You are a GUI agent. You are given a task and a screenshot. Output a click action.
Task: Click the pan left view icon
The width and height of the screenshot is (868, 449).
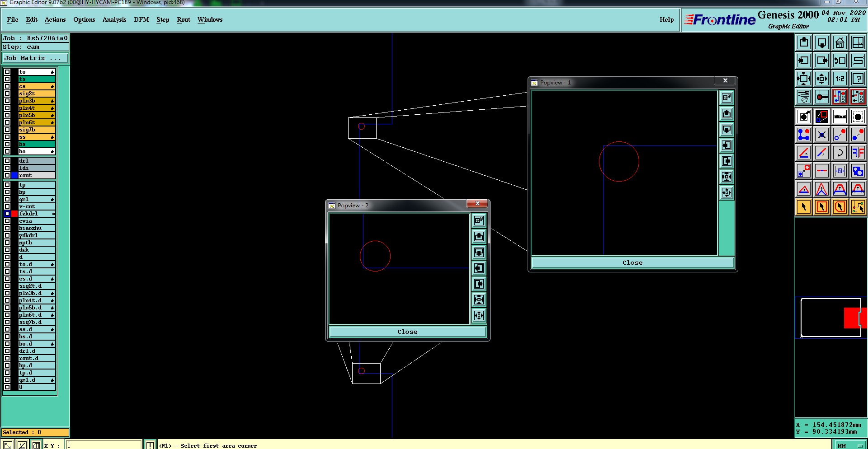[804, 61]
